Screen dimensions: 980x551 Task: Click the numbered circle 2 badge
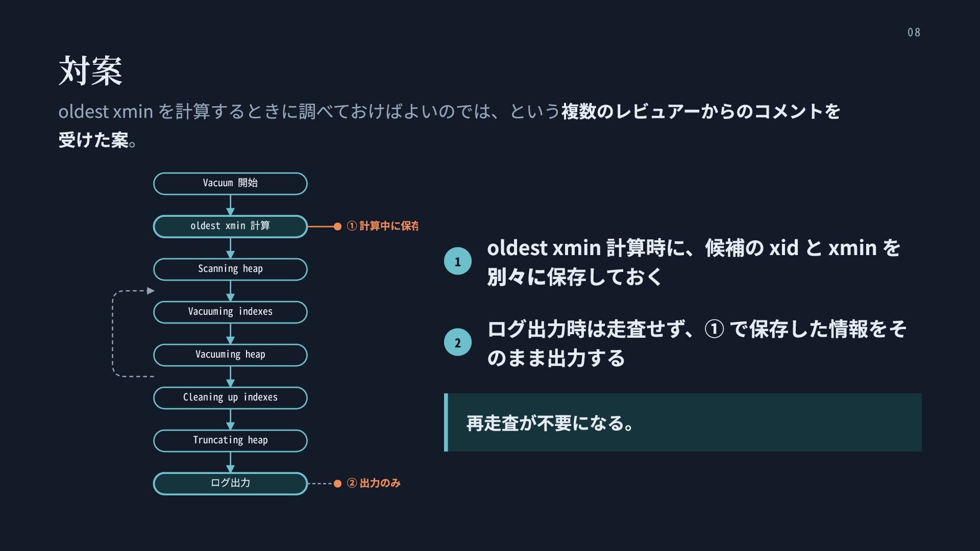tap(458, 342)
